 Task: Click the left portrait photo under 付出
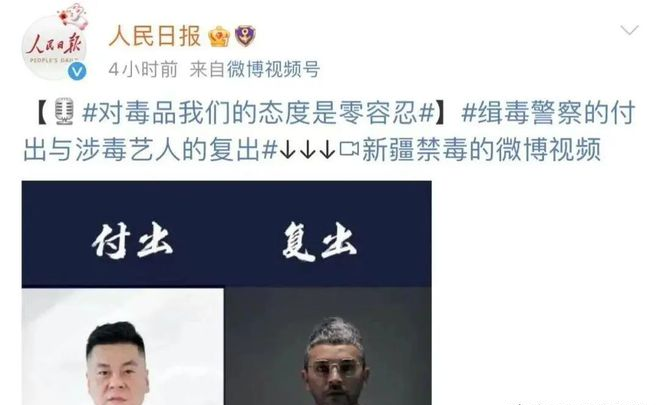(123, 346)
